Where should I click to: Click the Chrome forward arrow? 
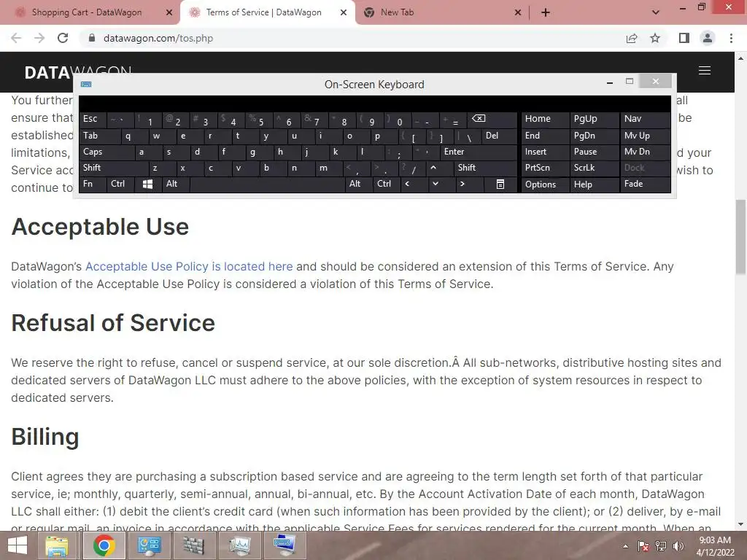pos(39,38)
